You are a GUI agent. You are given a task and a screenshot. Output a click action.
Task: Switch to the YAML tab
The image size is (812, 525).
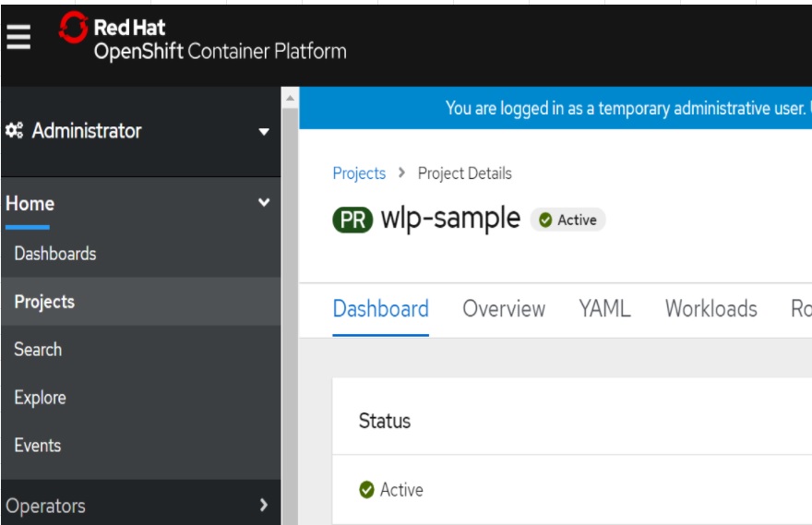point(604,308)
